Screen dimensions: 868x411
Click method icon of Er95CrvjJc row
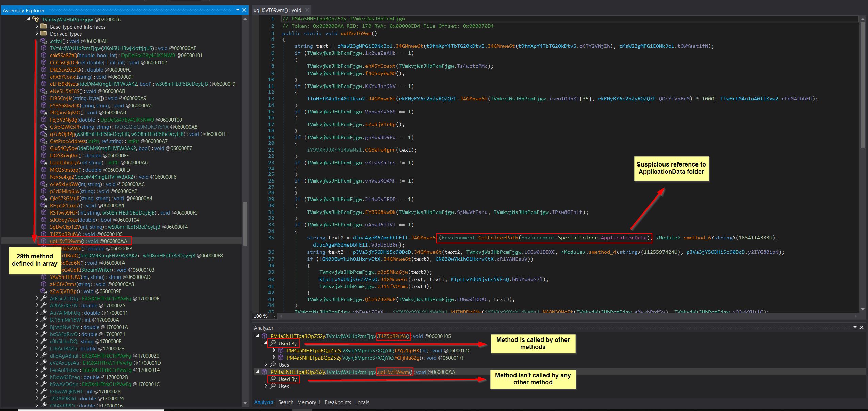coord(44,98)
